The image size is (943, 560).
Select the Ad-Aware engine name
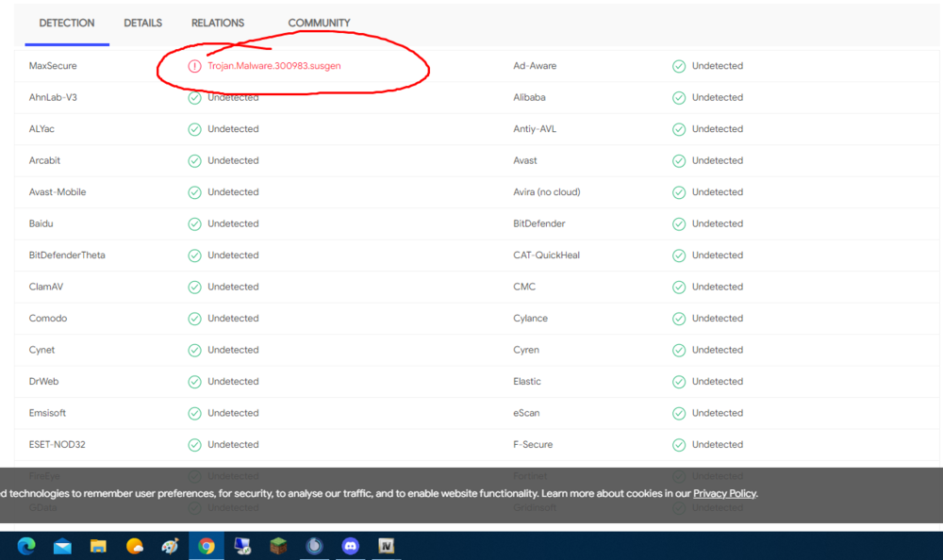tap(535, 66)
